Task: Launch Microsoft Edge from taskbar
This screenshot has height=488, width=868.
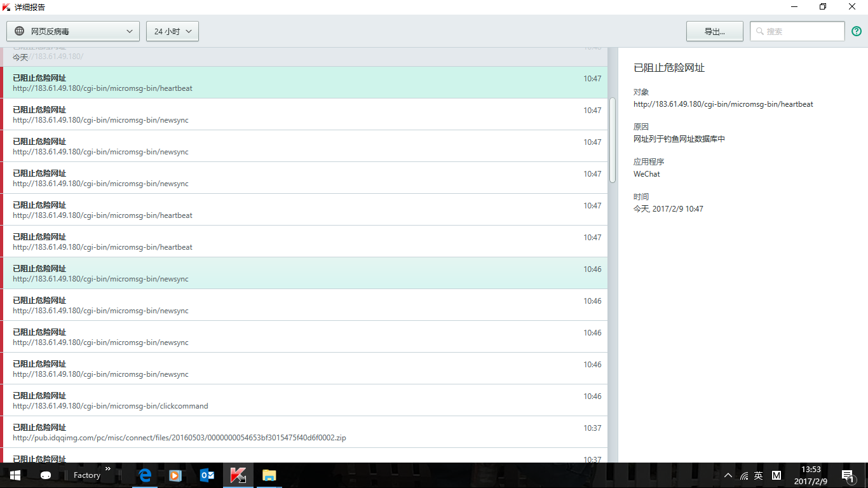Action: (x=145, y=475)
